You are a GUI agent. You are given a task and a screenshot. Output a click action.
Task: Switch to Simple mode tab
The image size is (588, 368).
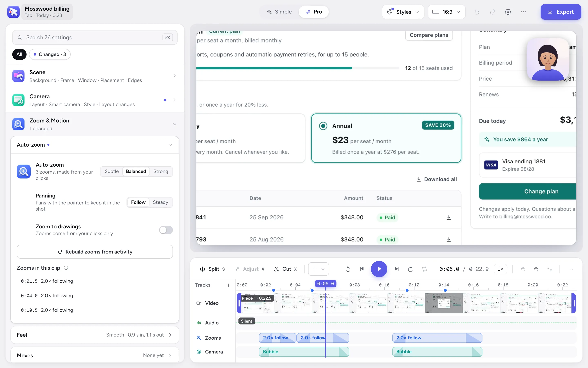tap(279, 12)
